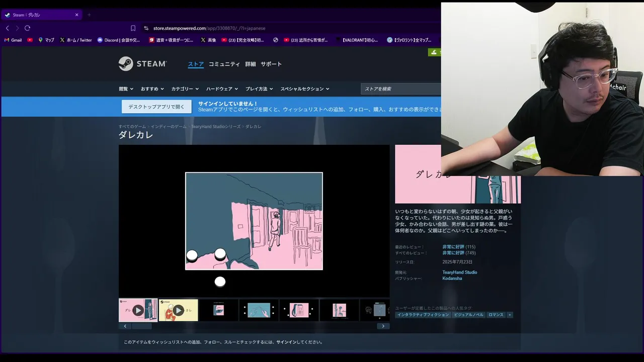Open the 詳細 top menu
644x362 pixels.
point(251,64)
